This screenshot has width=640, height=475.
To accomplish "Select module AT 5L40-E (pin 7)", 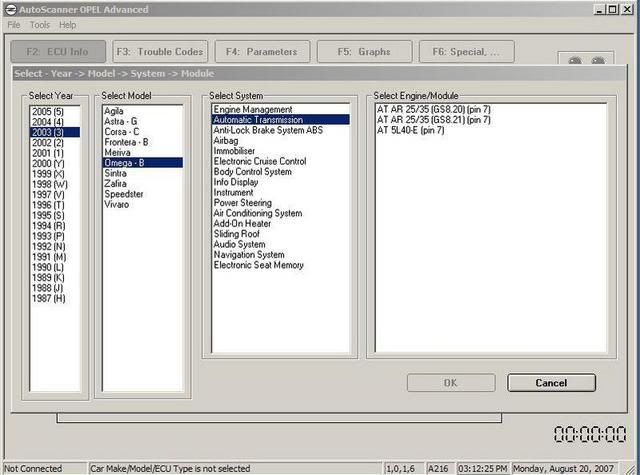I will click(491, 130).
